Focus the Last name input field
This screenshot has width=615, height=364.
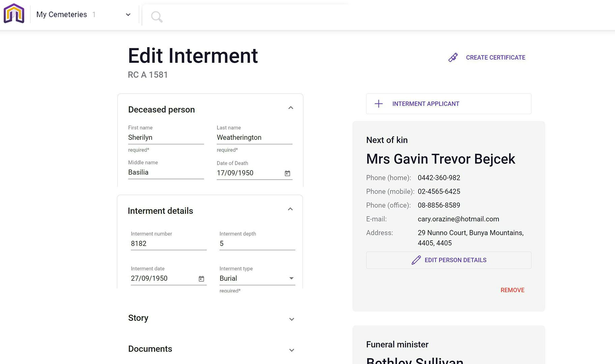pyautogui.click(x=254, y=138)
